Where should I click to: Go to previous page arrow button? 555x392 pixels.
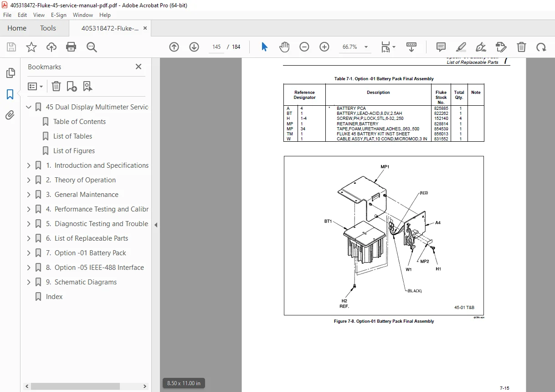(x=174, y=47)
